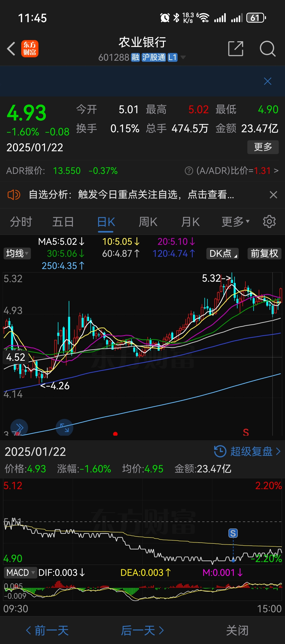Dismiss the 自选分析 notification bar
Viewport: 285px width, 644px height.
click(x=273, y=195)
